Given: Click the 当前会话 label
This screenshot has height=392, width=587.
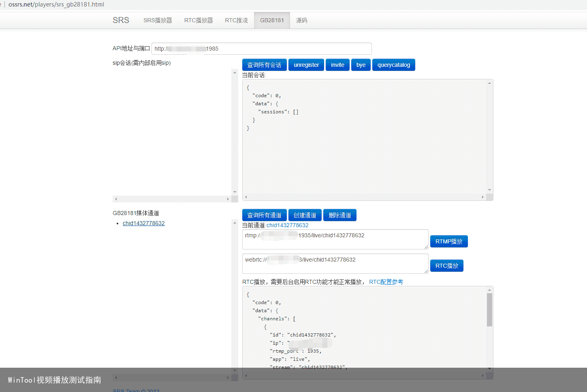Looking at the screenshot, I should 253,75.
